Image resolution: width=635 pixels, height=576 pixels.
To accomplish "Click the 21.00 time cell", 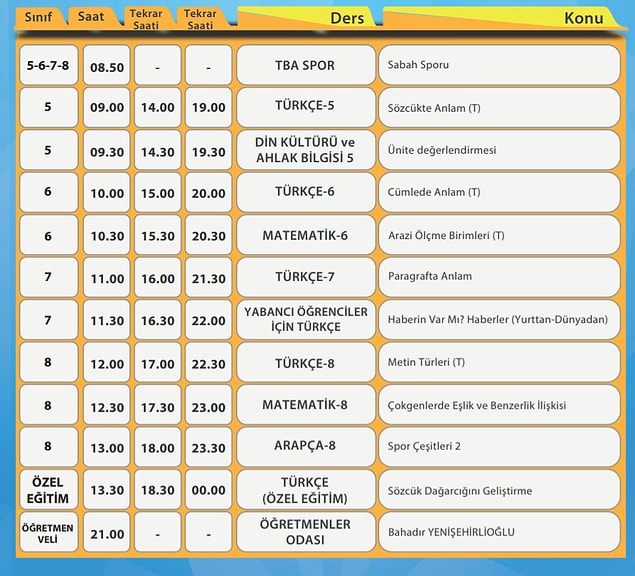I will 107,532.
